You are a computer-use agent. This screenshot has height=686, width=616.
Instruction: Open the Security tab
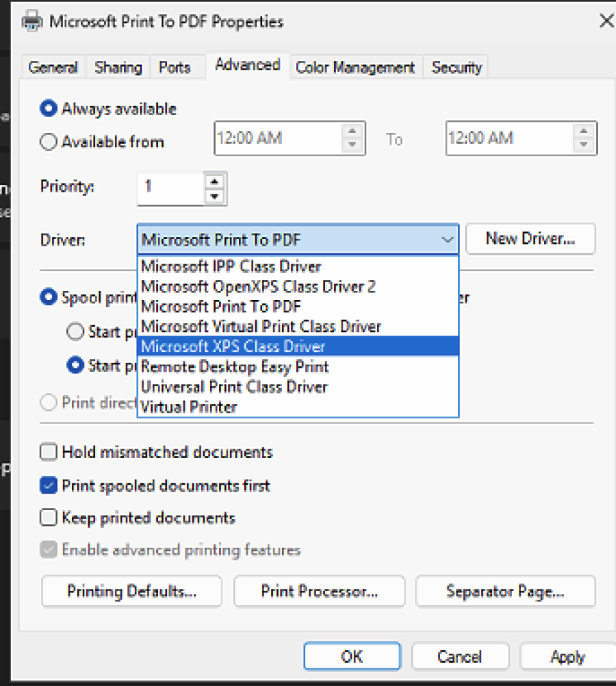pyautogui.click(x=457, y=67)
